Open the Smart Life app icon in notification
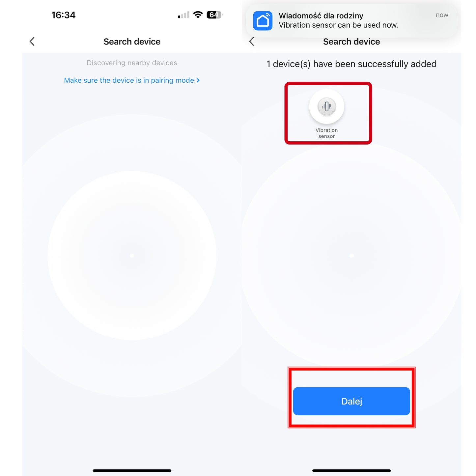Viewport: 476px width, 476px height. pyautogui.click(x=263, y=21)
